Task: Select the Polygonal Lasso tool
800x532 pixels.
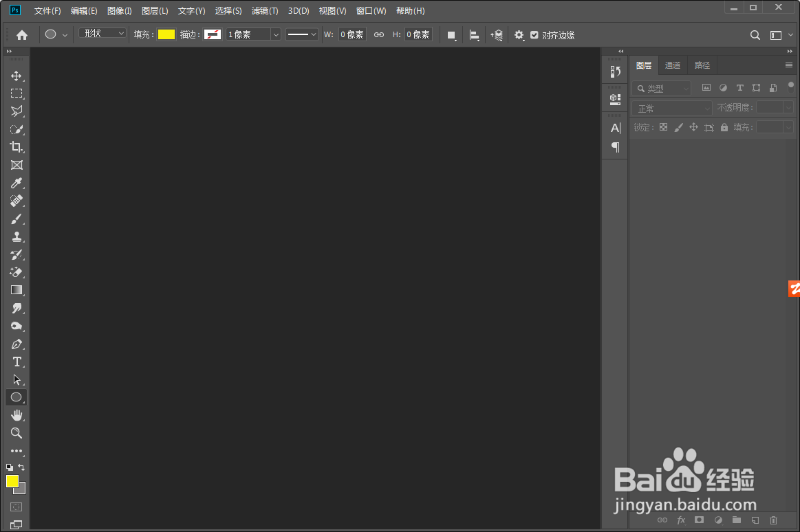Action: (17, 111)
